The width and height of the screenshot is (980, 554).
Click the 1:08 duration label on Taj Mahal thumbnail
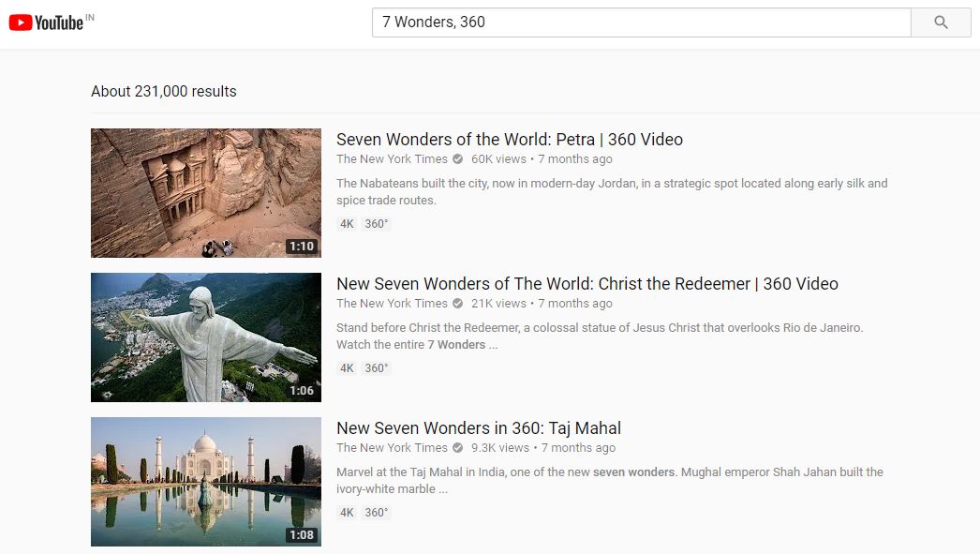302,535
